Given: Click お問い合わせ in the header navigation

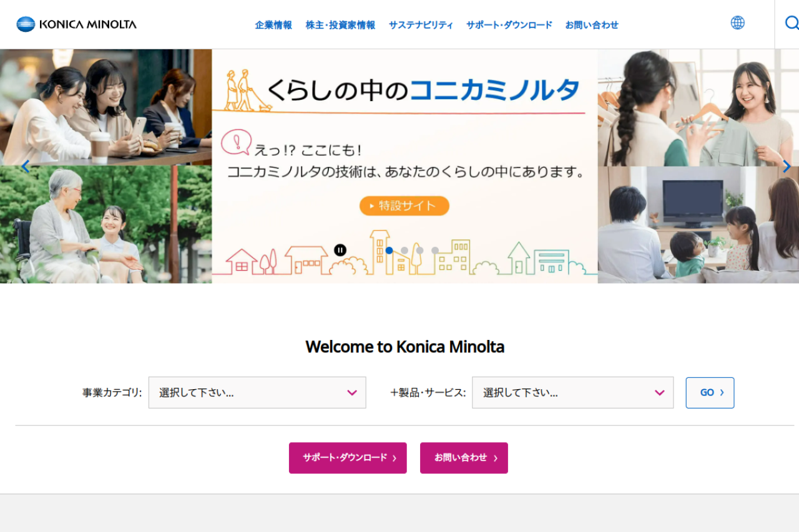Looking at the screenshot, I should (x=592, y=25).
